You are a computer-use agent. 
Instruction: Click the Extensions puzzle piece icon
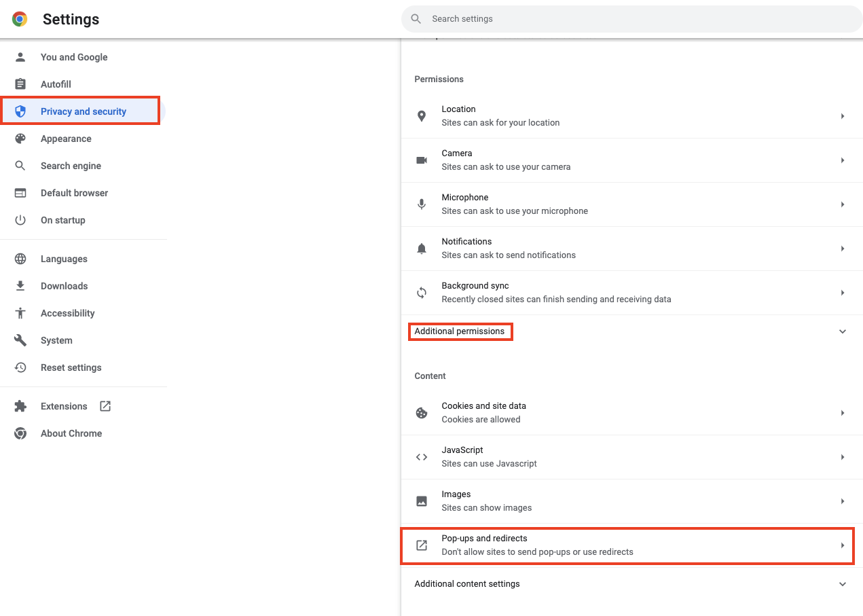[20, 406]
